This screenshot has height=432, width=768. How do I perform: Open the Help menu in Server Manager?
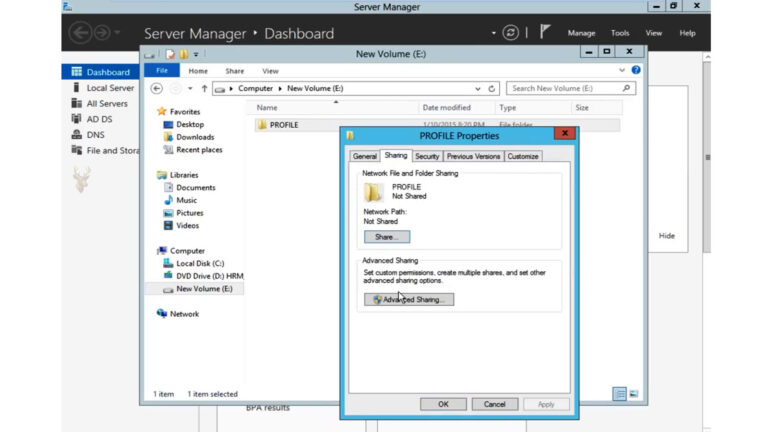[x=687, y=33]
